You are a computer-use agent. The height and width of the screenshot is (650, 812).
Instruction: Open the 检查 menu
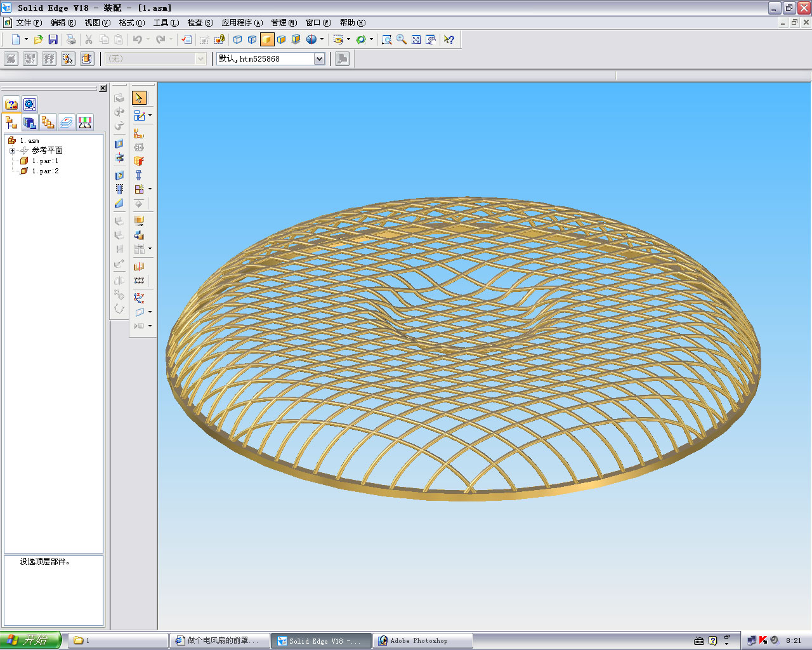pyautogui.click(x=200, y=23)
